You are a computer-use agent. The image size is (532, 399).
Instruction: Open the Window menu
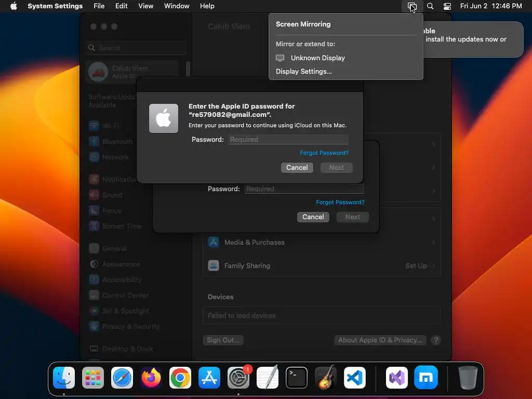pyautogui.click(x=177, y=6)
